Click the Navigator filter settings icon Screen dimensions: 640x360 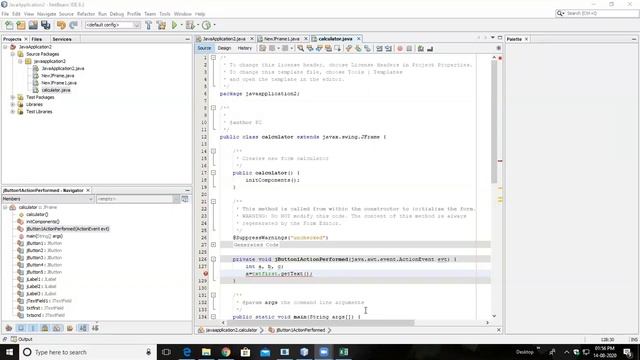point(185,199)
